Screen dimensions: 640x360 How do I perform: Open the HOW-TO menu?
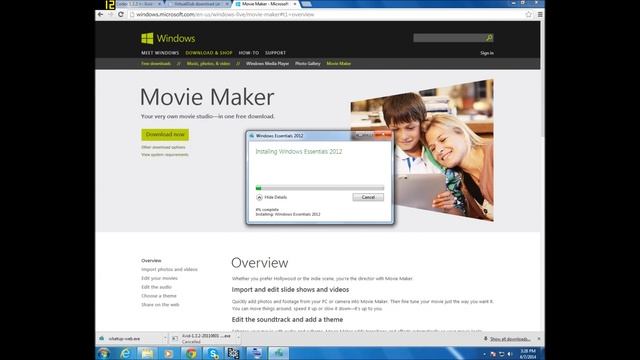click(249, 53)
